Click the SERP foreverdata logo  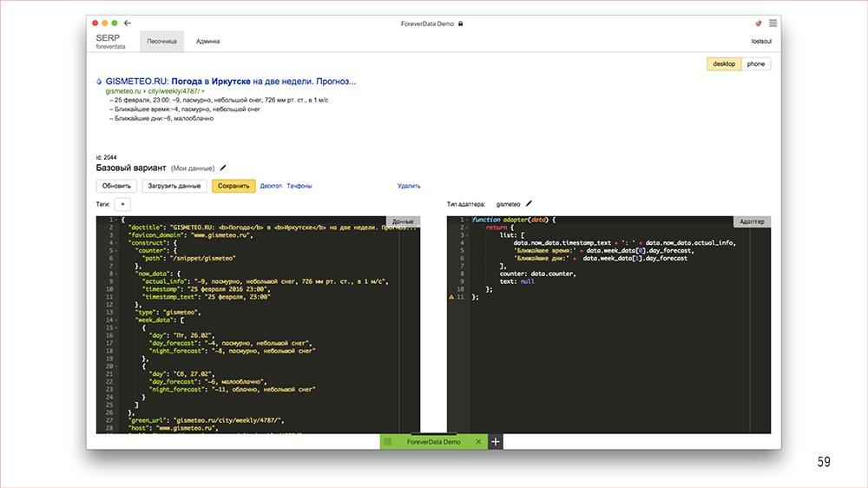(x=110, y=41)
